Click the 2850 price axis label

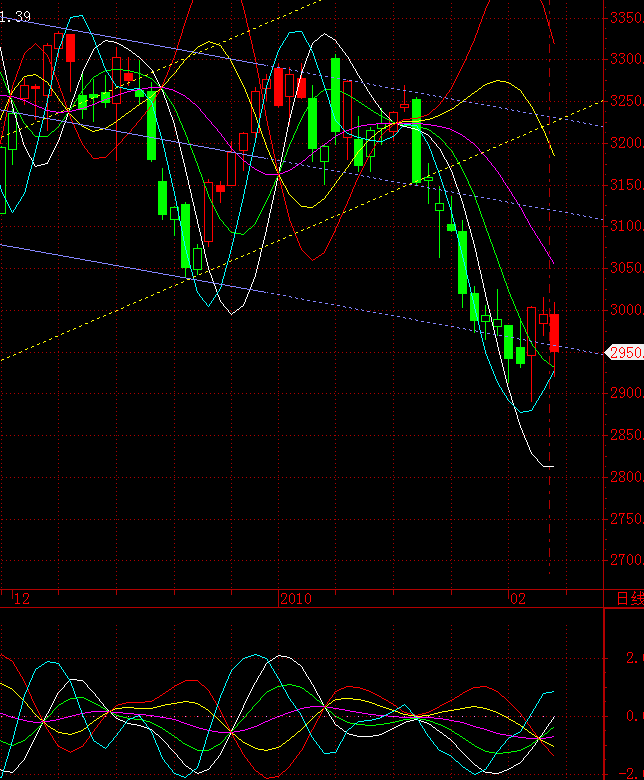click(627, 435)
